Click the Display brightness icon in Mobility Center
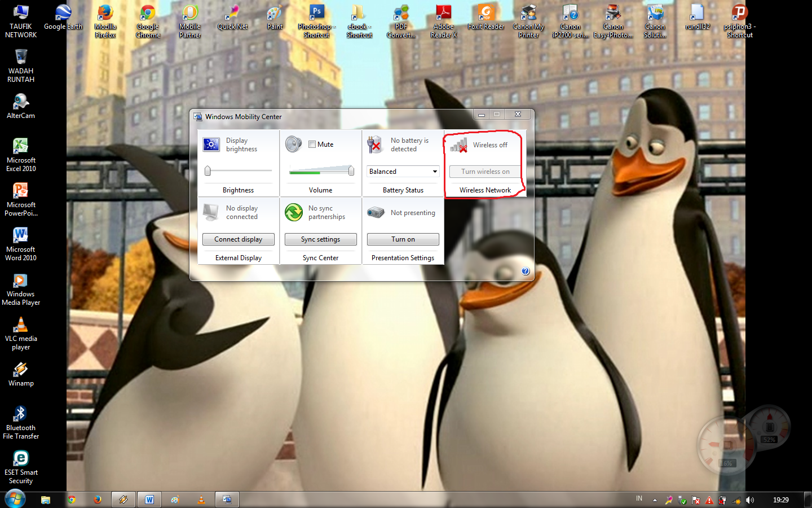 click(211, 144)
